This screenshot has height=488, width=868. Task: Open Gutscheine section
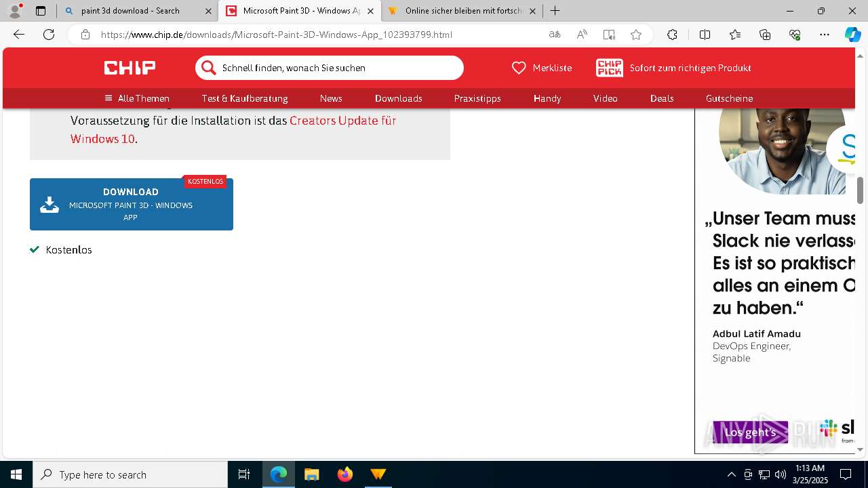tap(729, 98)
